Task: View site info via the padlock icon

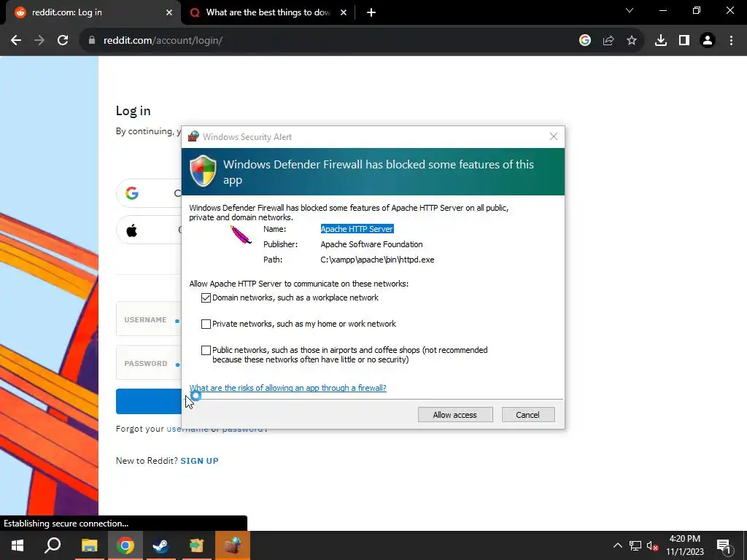Action: [92, 41]
